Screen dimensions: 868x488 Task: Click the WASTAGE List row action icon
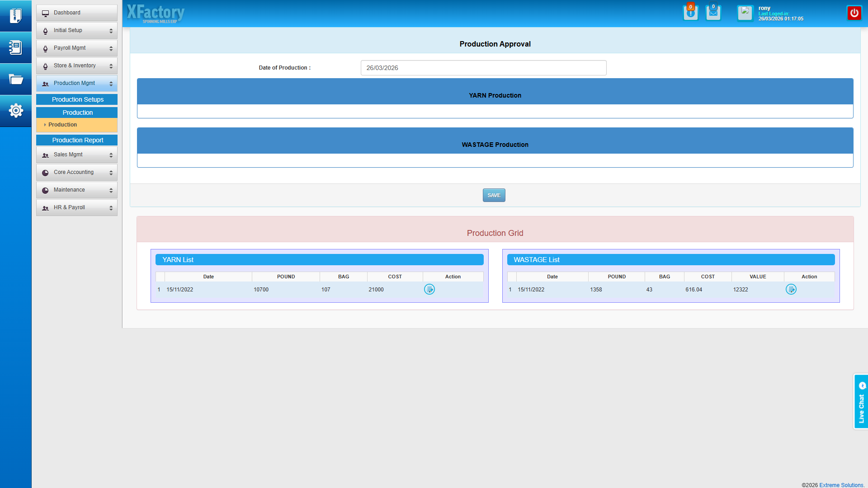click(x=791, y=290)
